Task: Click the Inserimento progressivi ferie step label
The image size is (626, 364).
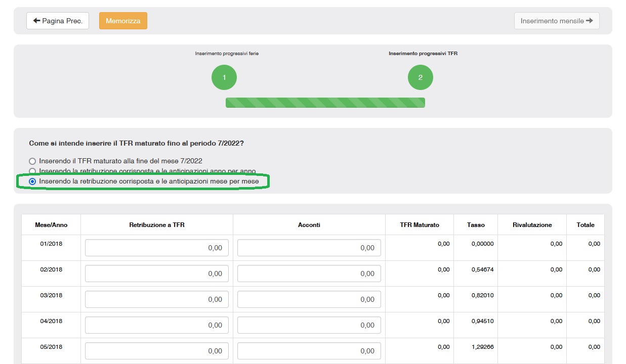Action: point(227,54)
